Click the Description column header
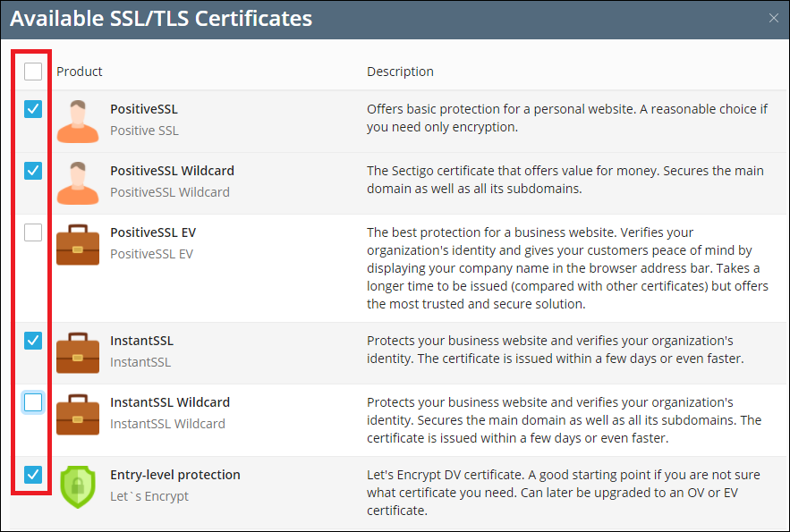The height and width of the screenshot is (532, 790). point(400,72)
